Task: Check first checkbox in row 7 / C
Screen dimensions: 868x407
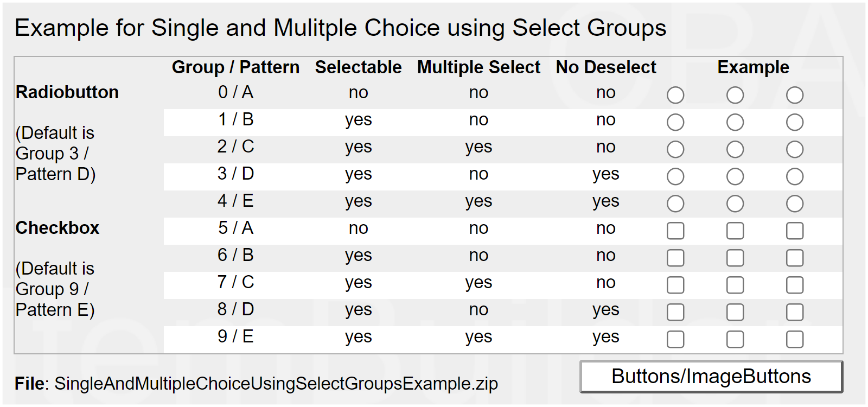Action: pos(675,285)
